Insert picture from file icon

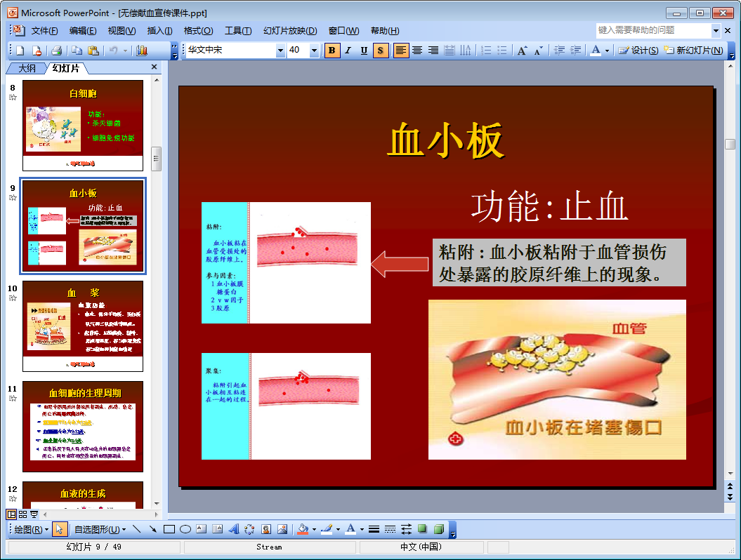pos(282,529)
